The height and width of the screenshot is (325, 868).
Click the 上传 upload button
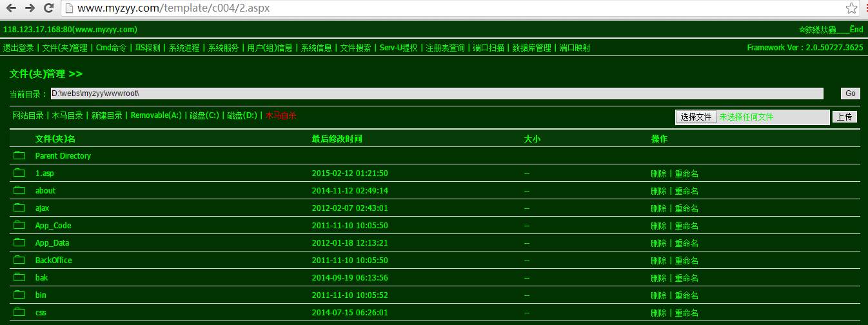click(845, 117)
